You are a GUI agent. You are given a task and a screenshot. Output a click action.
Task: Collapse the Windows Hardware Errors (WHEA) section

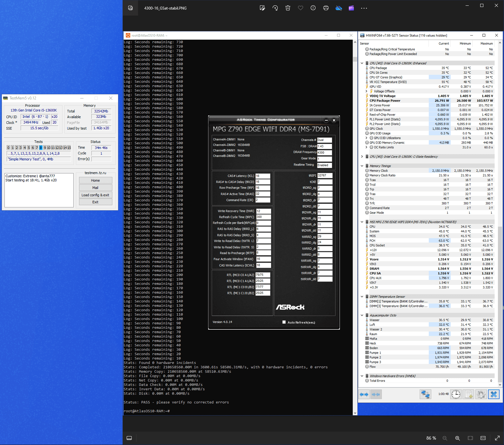[x=362, y=376]
